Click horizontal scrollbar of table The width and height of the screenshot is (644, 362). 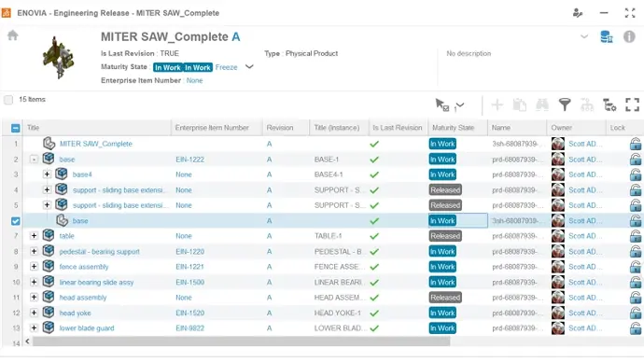tap(241, 341)
